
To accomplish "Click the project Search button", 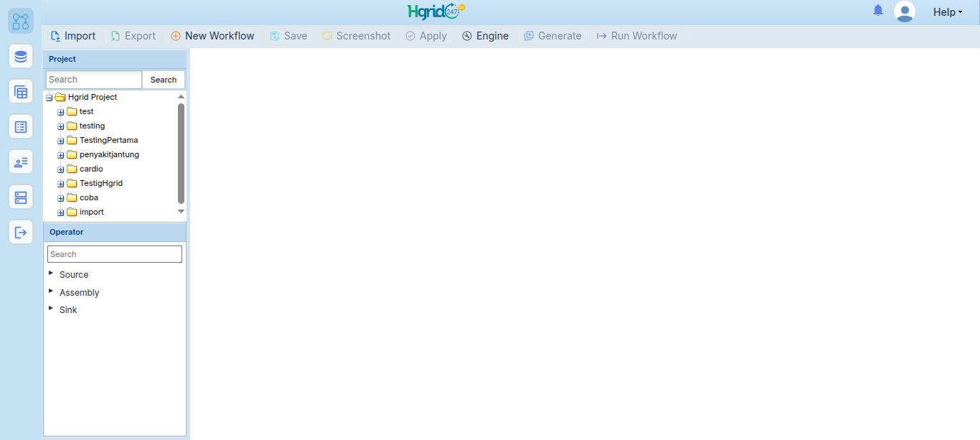I will pos(164,80).
